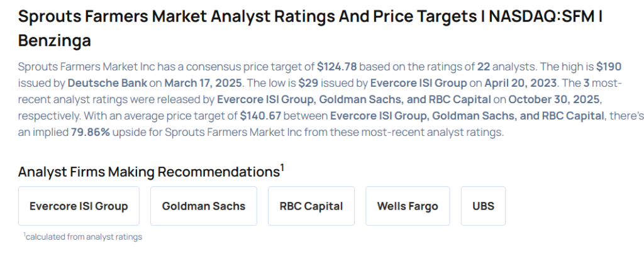The width and height of the screenshot is (644, 256).
Task: Click the 'calculated from analyst ratings' footnote
Action: click(x=83, y=237)
